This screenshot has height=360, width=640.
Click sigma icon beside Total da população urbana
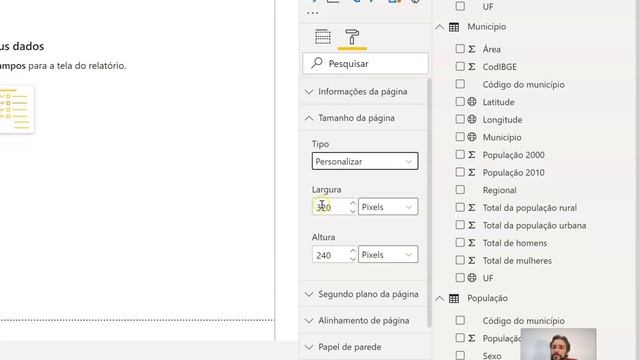point(472,225)
